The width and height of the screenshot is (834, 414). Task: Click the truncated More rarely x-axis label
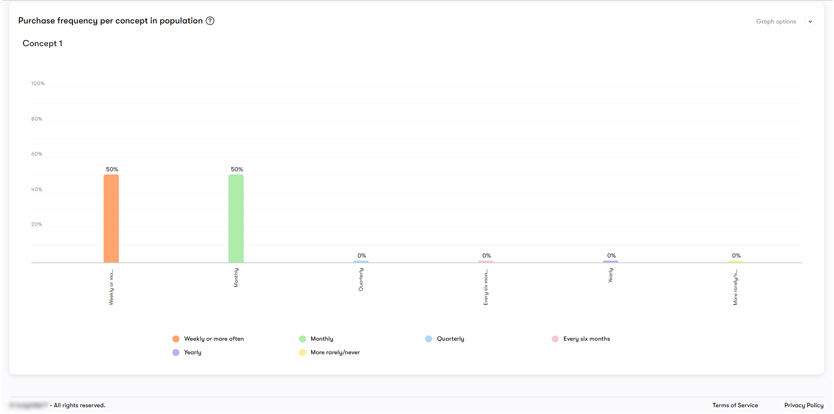click(736, 286)
